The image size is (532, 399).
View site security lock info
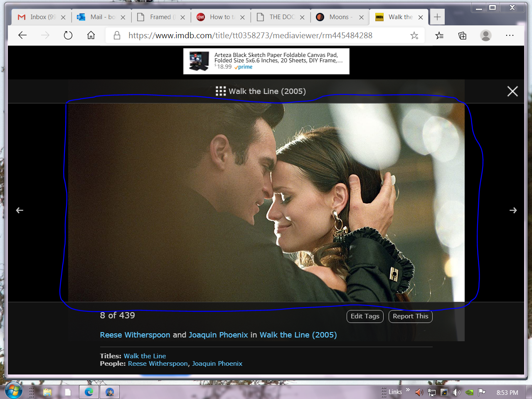(117, 35)
